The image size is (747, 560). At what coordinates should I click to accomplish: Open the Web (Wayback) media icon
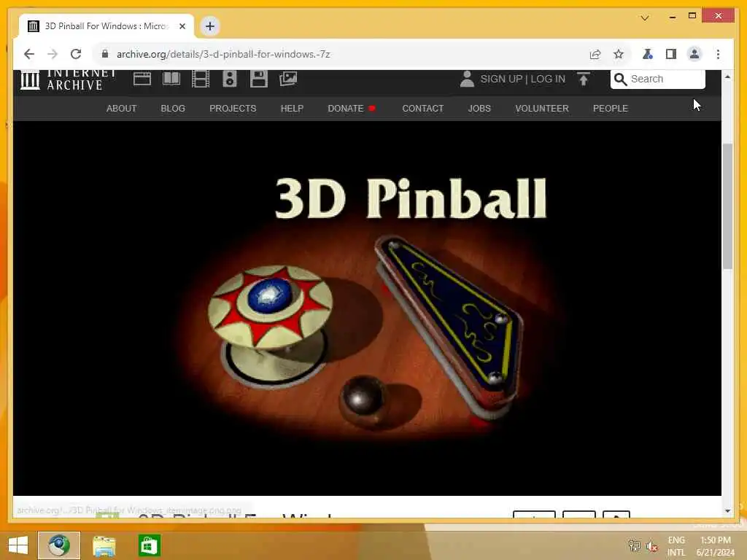(x=142, y=79)
